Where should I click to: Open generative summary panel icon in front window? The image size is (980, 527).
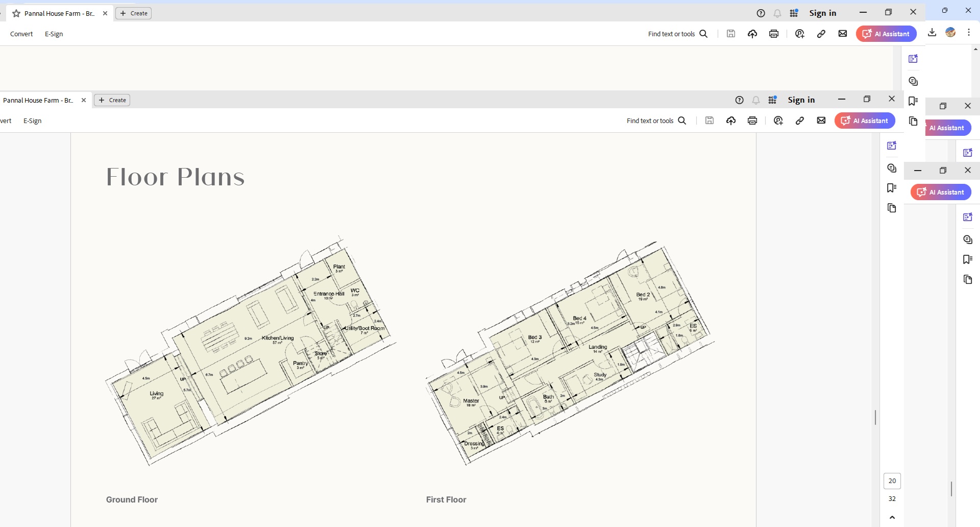click(892, 146)
